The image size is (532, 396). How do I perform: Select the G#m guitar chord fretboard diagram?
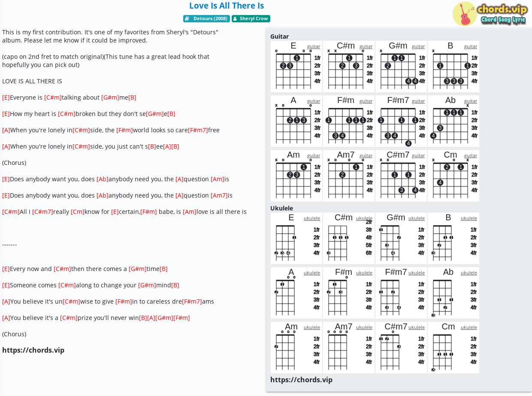coord(401,67)
